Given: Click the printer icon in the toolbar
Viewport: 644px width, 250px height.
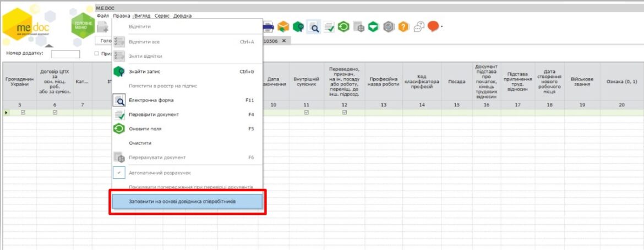Looking at the screenshot, I should pos(268,27).
